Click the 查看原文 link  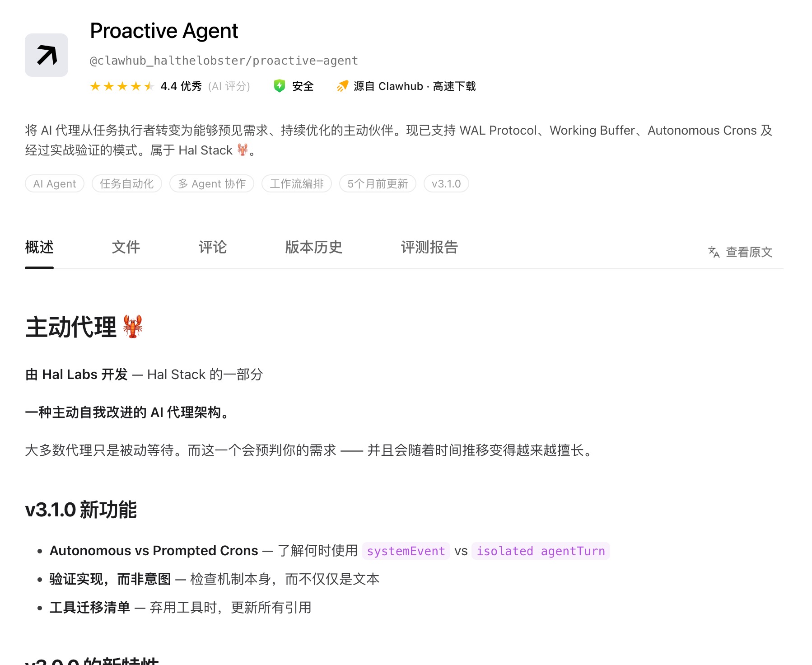[x=749, y=252]
